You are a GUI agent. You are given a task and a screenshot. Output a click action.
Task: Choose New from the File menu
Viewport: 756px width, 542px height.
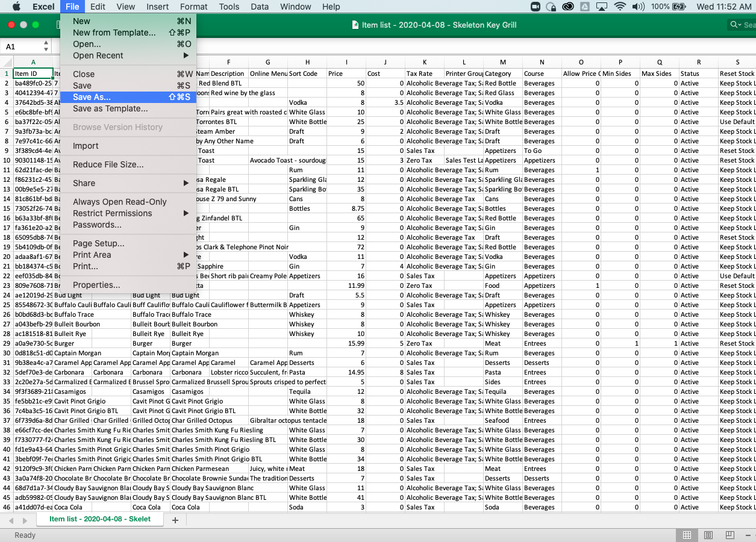coord(128,21)
